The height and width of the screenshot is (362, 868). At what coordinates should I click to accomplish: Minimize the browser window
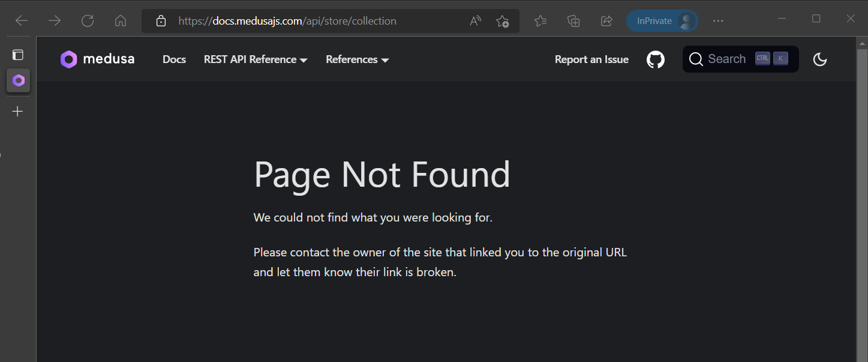pyautogui.click(x=782, y=19)
